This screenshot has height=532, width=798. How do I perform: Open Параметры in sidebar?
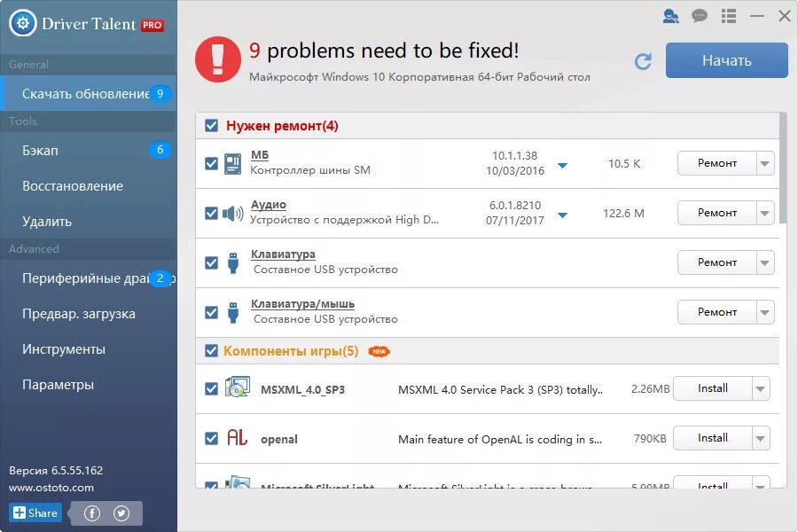pyautogui.click(x=89, y=385)
